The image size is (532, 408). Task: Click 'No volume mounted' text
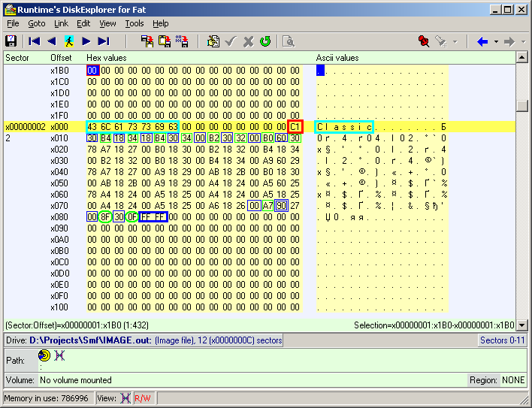pyautogui.click(x=76, y=380)
